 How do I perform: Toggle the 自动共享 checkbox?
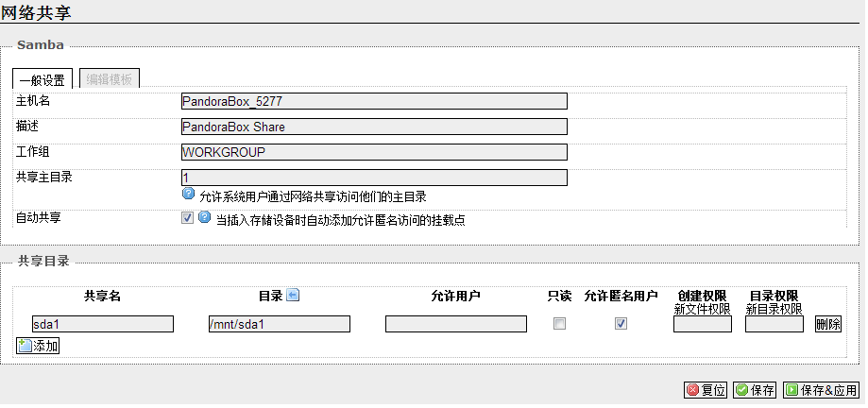188,218
